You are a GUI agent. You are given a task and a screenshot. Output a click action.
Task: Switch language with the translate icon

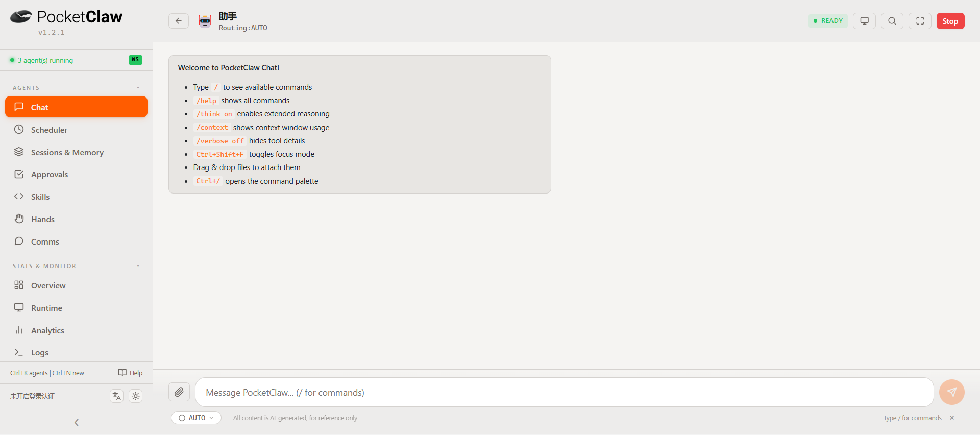(x=117, y=396)
